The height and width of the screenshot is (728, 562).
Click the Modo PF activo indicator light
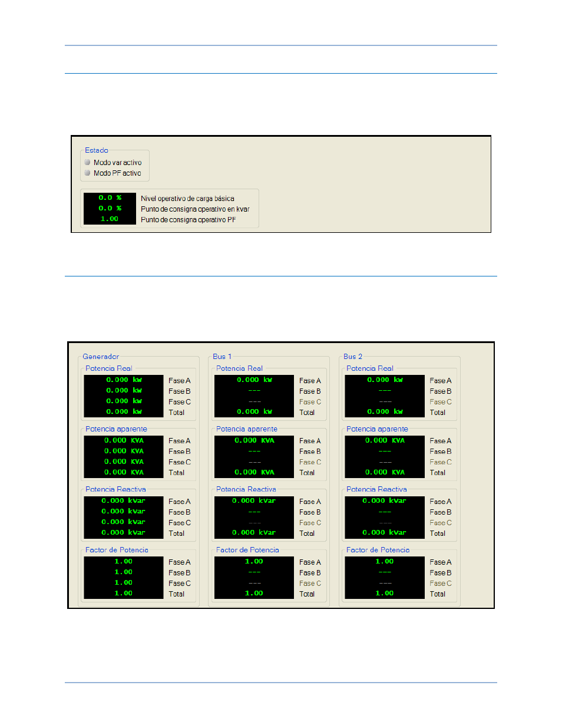tap(87, 173)
